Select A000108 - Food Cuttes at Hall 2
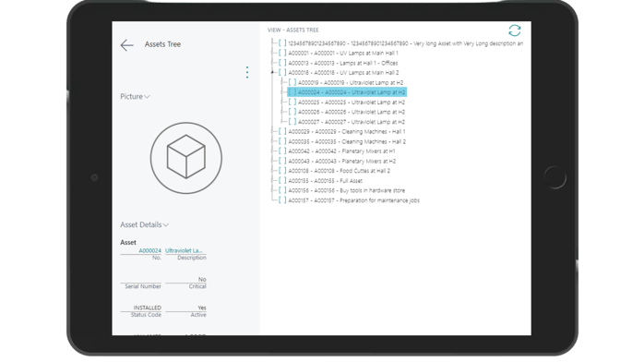 pyautogui.click(x=340, y=171)
